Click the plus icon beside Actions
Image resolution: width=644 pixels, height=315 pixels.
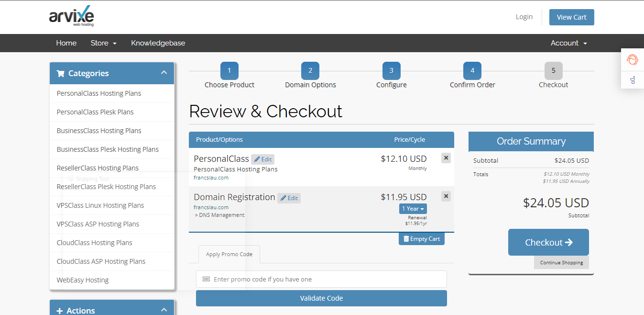coord(60,311)
